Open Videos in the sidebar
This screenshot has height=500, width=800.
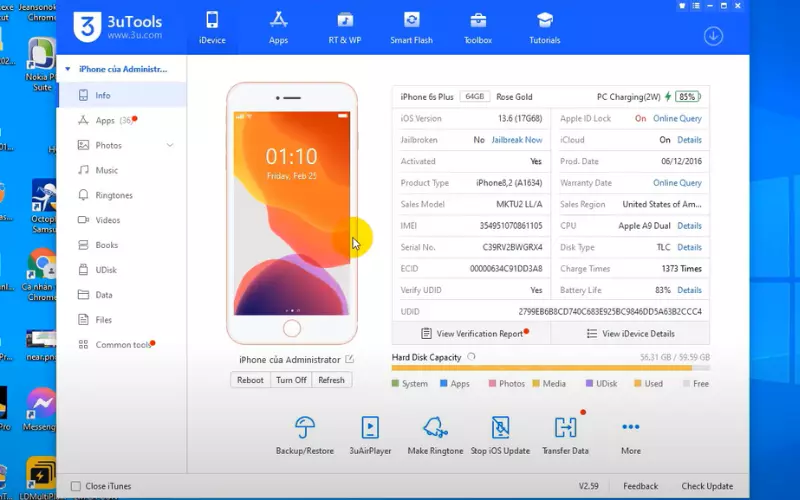tap(122, 220)
